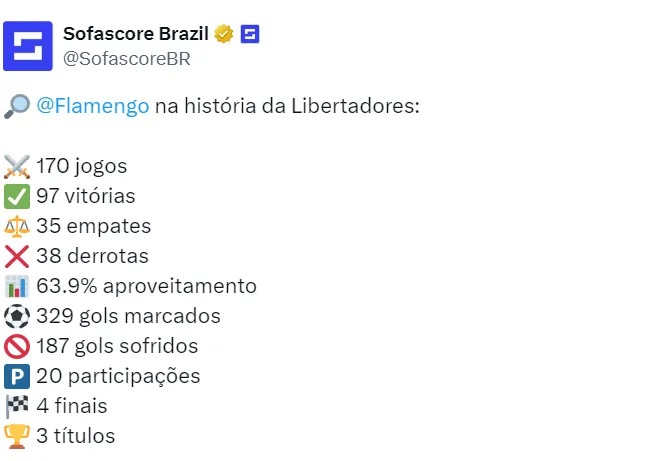The width and height of the screenshot is (652, 461).
Task: Click the balance scale emoji
Action: click(x=17, y=226)
